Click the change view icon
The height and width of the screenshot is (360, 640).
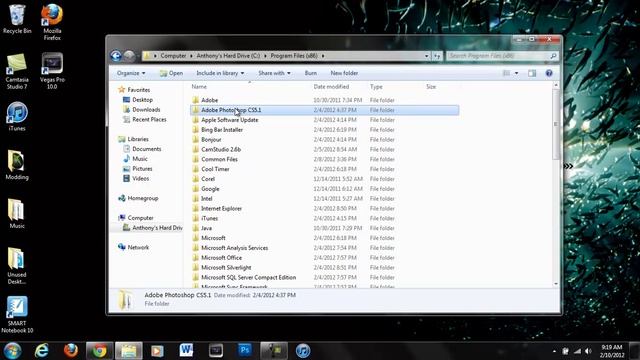[x=507, y=73]
